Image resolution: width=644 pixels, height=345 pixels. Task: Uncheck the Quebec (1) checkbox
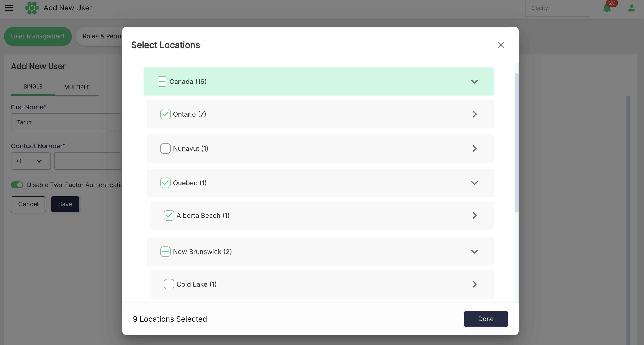click(165, 183)
